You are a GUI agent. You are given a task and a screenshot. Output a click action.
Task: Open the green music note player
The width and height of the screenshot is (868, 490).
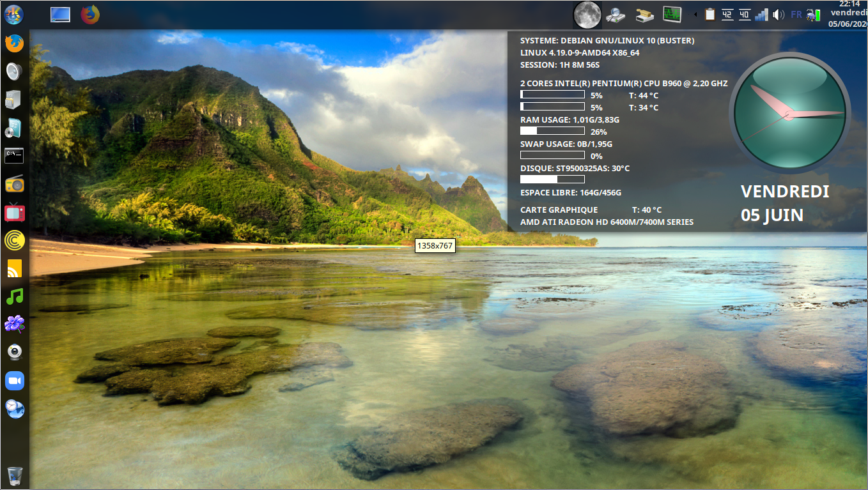tap(14, 296)
